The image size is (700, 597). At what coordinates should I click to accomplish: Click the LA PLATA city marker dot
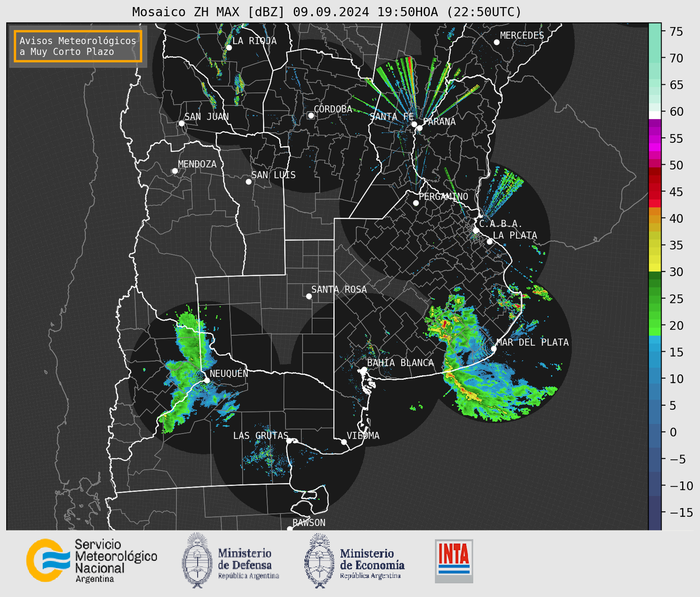point(490,242)
